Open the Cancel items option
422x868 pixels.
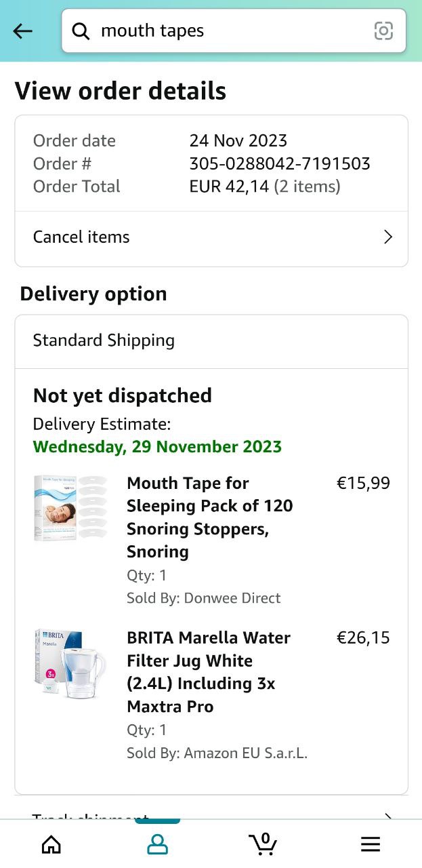tap(81, 237)
